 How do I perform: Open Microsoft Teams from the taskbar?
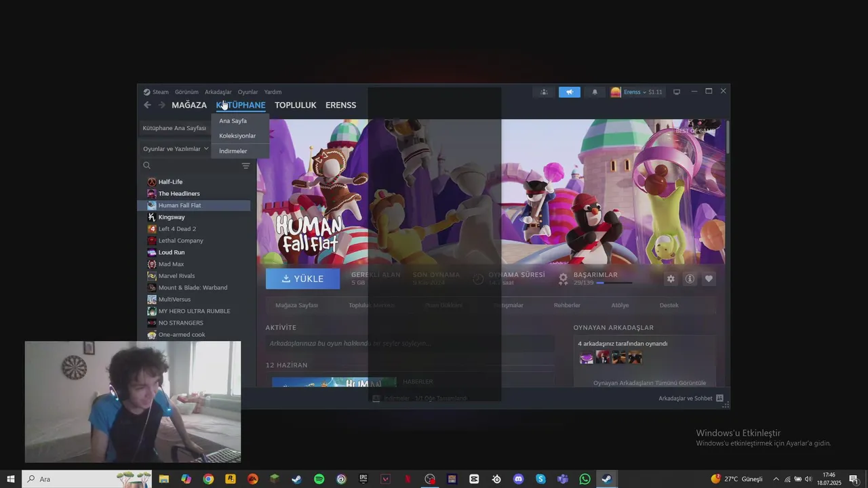(x=563, y=479)
